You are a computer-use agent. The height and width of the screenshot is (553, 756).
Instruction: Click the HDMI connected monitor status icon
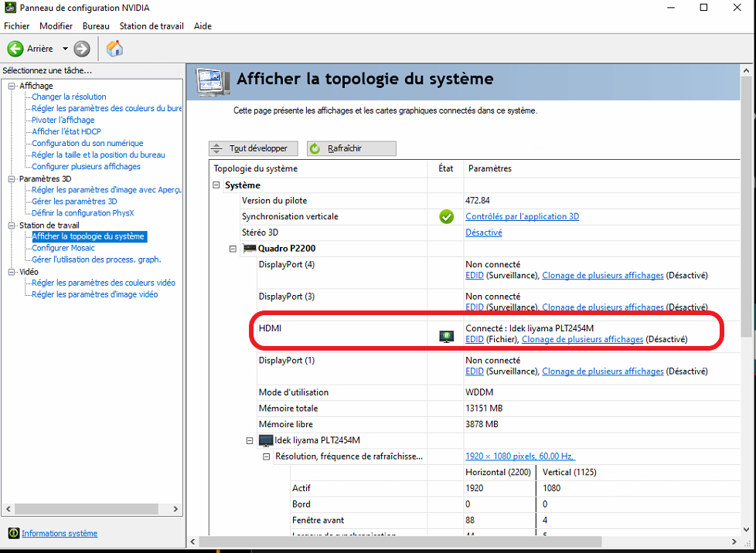point(447,336)
